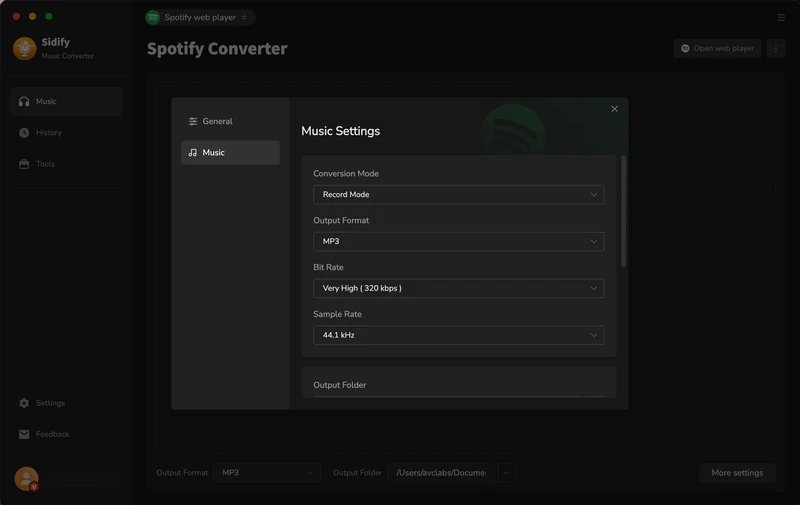Click the envelope Feedback icon in sidebar

24,434
